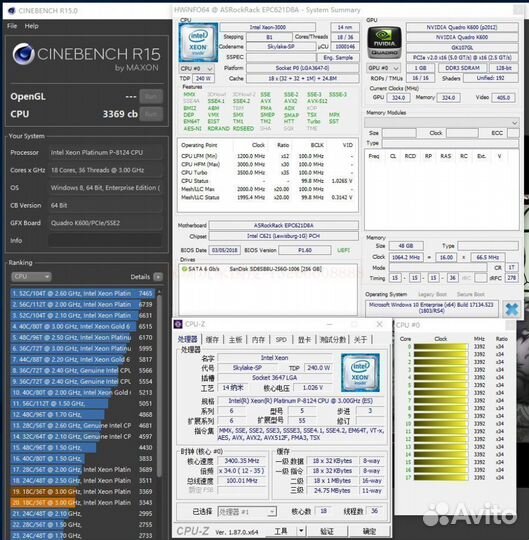
Task: Click Core 0 clock bar in CPU #0 window
Action: 441,346
